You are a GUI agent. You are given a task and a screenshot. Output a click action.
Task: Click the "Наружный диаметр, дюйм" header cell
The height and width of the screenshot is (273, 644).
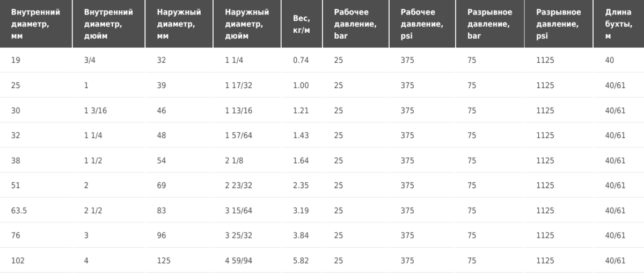click(x=247, y=24)
